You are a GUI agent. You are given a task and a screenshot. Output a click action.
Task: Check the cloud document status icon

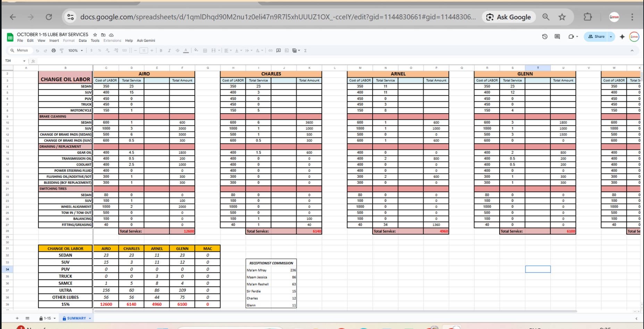(111, 35)
